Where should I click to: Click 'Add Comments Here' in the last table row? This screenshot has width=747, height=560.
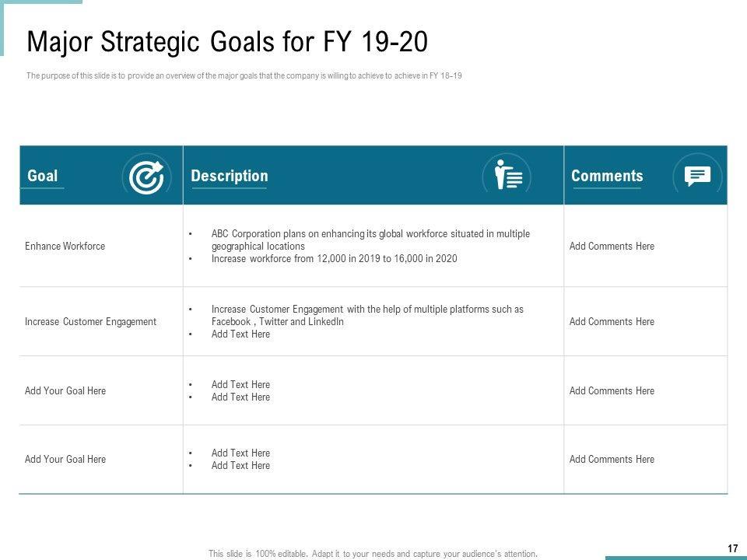tap(612, 459)
